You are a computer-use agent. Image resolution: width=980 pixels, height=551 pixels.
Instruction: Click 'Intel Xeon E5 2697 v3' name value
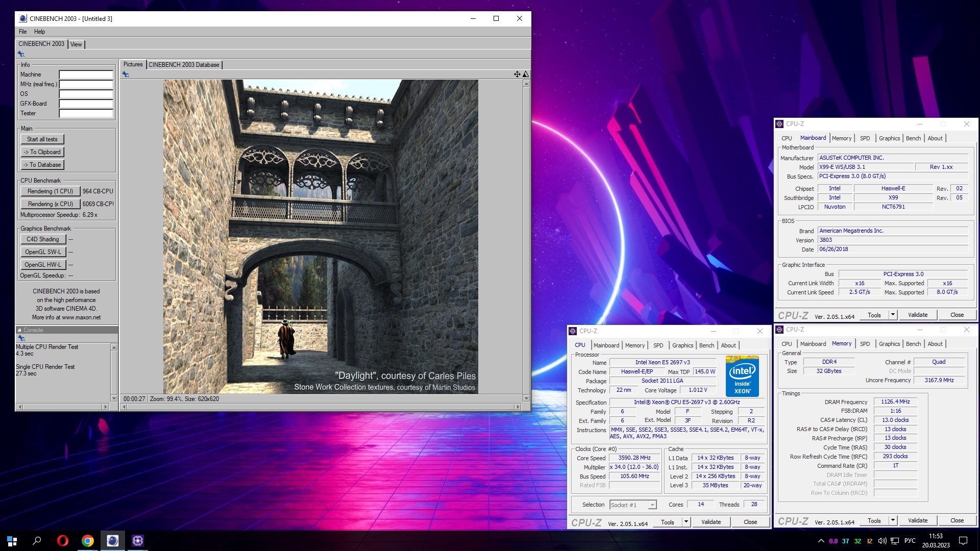click(x=663, y=362)
